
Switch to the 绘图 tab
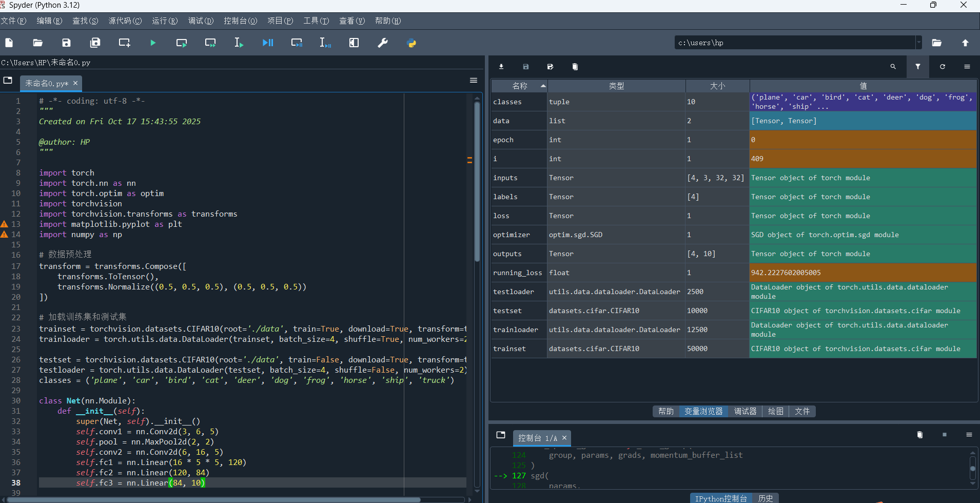coord(775,411)
